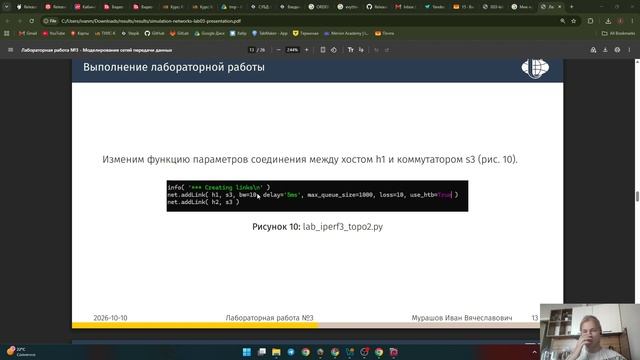This screenshot has height=360, width=640.
Task: Click the PDF redo button
Action: pyautogui.click(x=387, y=50)
